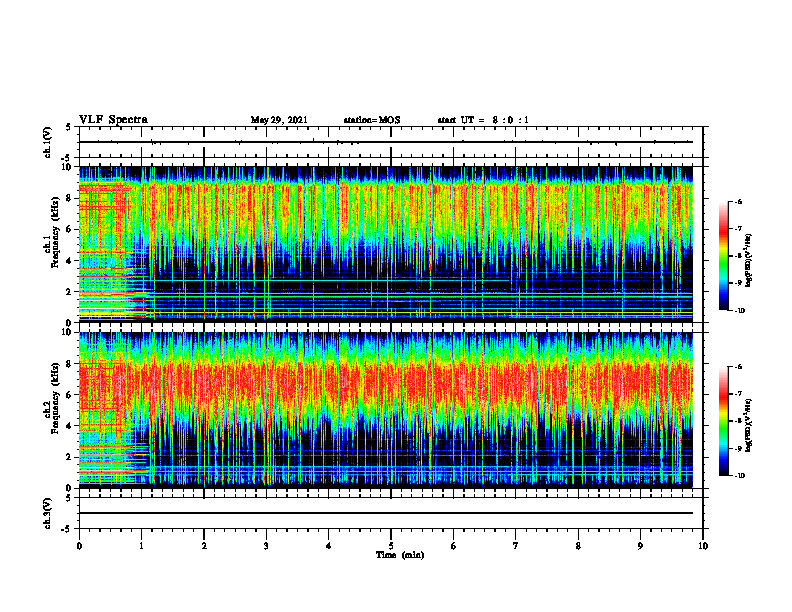792x612 pixels.
Task: Click time tick label "8" on x-axis
Action: click(578, 546)
